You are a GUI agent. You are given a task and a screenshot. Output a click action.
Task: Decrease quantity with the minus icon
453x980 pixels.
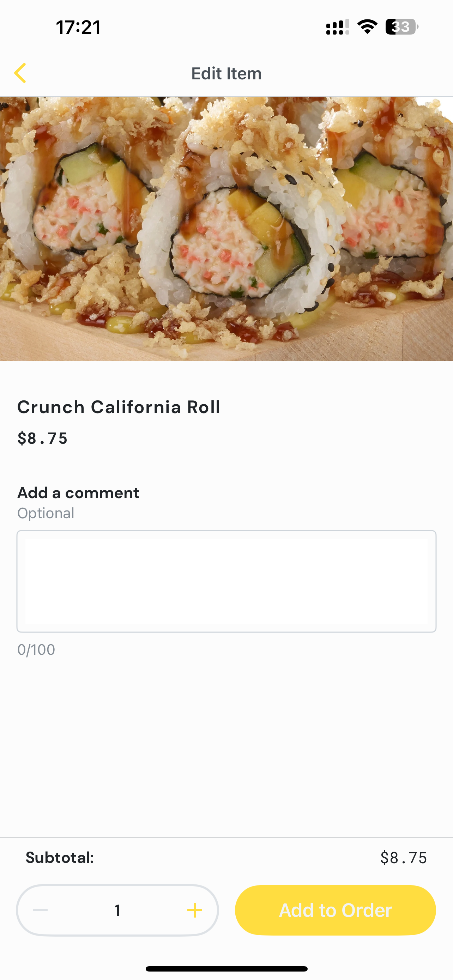40,910
